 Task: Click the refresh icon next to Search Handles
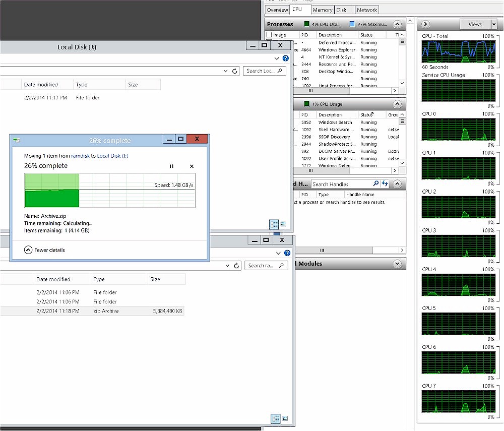click(x=385, y=183)
